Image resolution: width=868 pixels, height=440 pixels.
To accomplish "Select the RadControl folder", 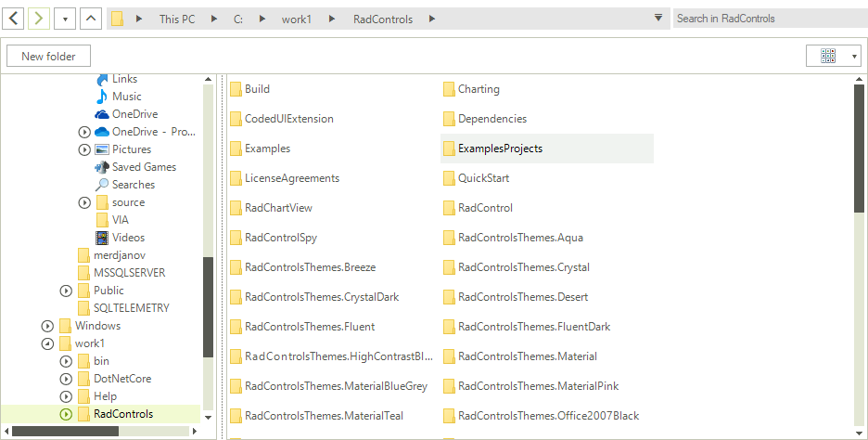I will click(x=478, y=208).
